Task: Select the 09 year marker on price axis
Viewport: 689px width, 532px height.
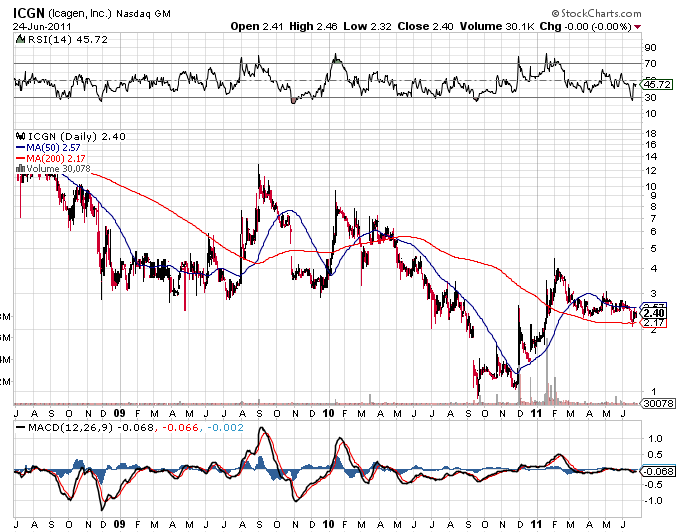Action: pyautogui.click(x=119, y=412)
